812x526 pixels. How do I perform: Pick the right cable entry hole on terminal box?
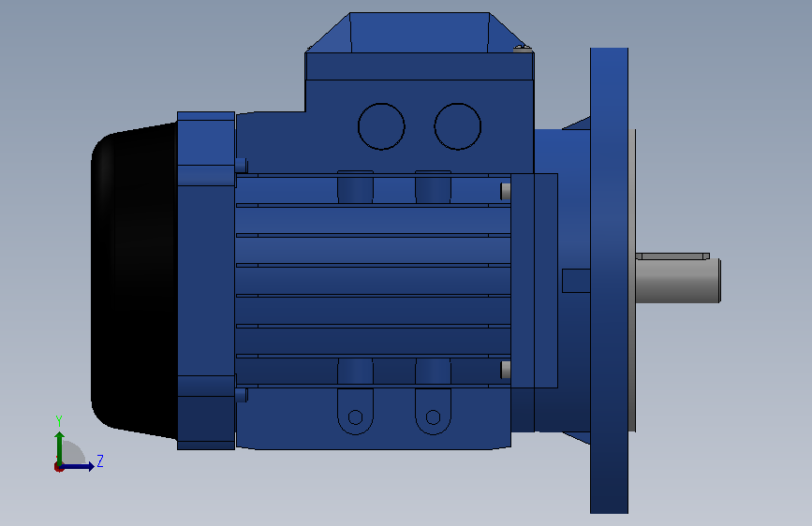pyautogui.click(x=458, y=126)
